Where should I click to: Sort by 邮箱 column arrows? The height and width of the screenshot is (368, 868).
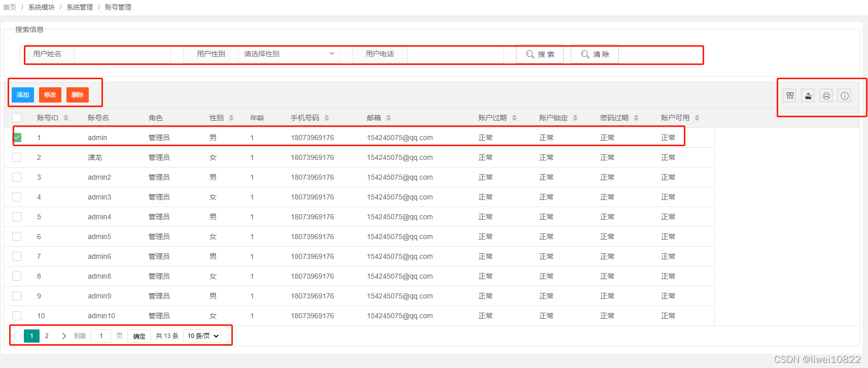389,118
